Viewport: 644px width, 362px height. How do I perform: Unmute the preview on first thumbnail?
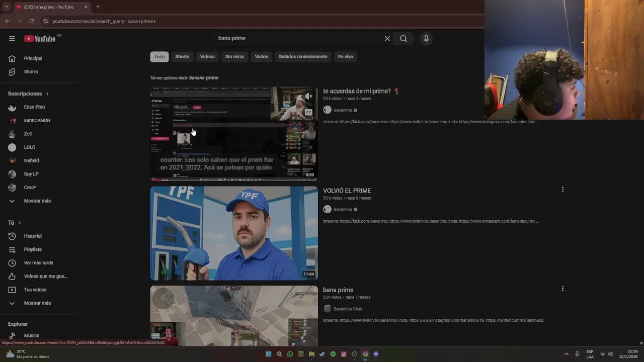[308, 96]
